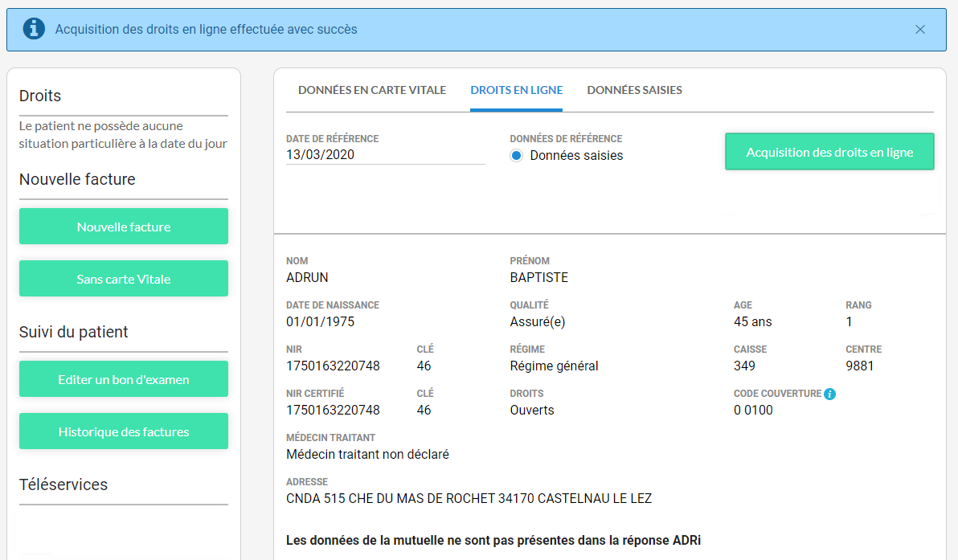Open the Droits en ligne tab

[516, 90]
